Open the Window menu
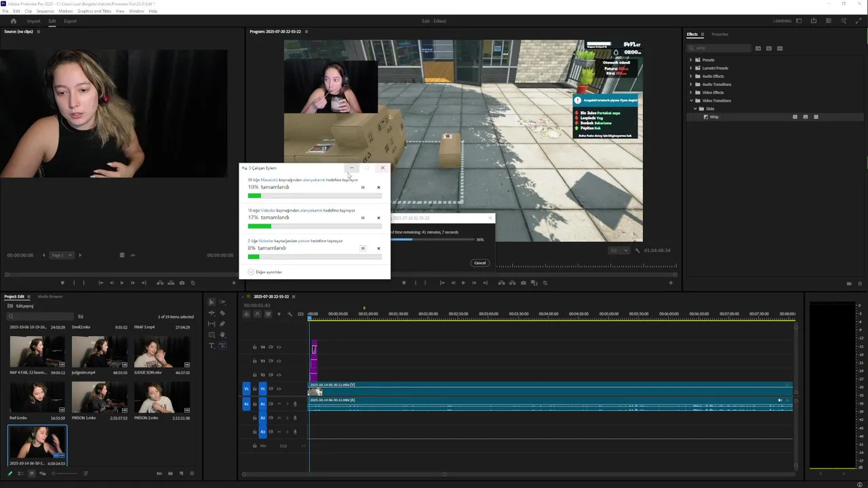The image size is (868, 488). [136, 12]
